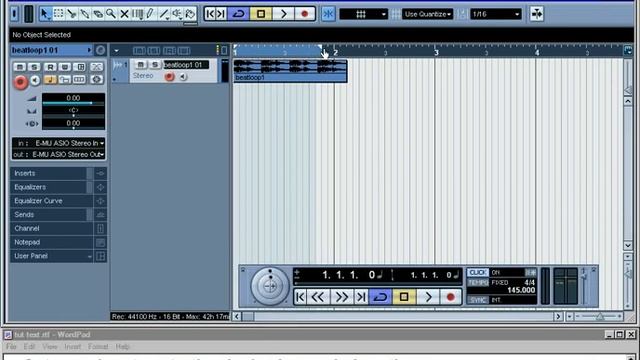Select the Time Warp tool
640x360 pixels.
click(138, 14)
